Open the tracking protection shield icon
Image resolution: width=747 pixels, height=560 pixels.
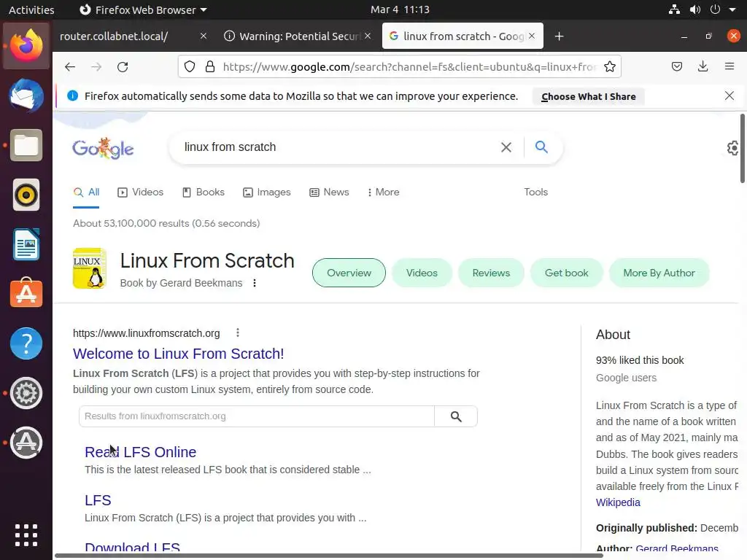[190, 66]
